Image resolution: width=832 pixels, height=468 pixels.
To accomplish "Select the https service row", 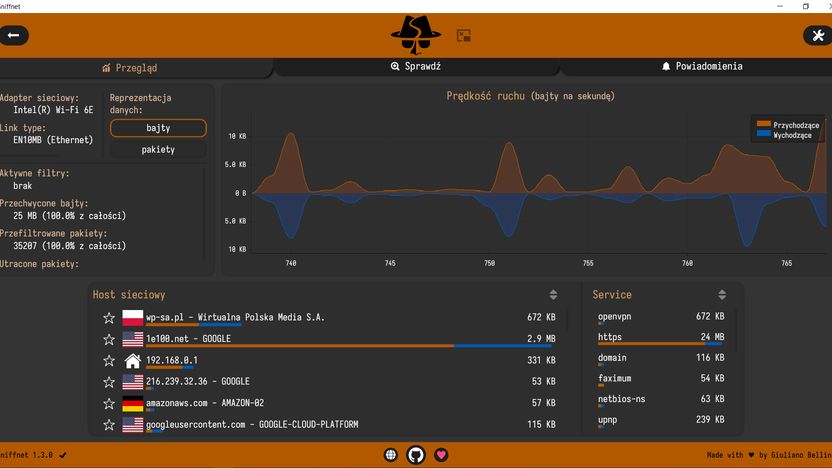I will point(661,338).
